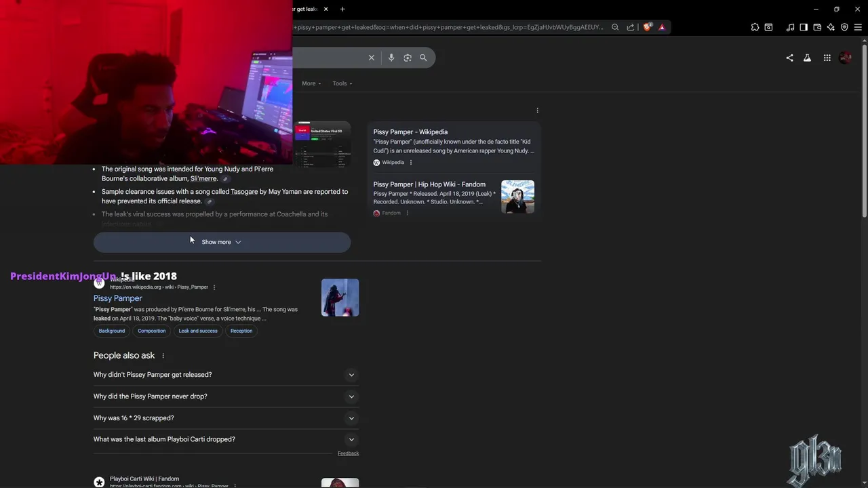This screenshot has height=488, width=868.
Task: Open the Tools search filter
Action: (342, 83)
